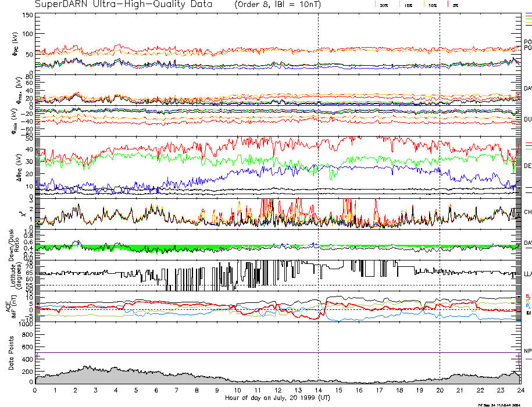
Task: Click the hour 10 tick on time axis
Action: click(237, 390)
